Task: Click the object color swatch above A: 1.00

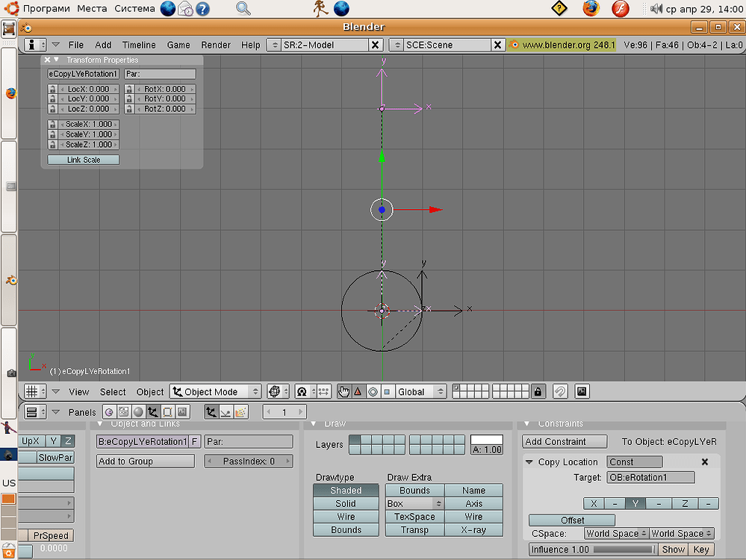Action: click(486, 439)
